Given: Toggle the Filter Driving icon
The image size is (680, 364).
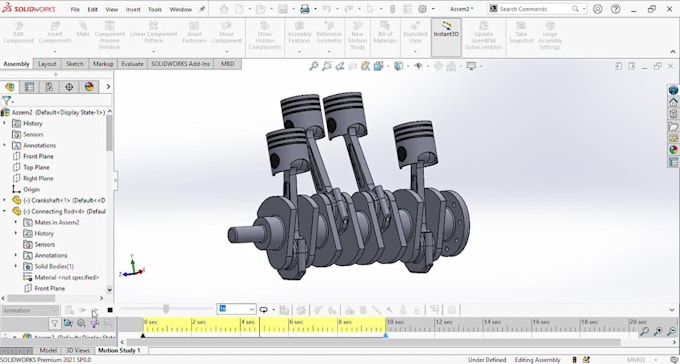Looking at the screenshot, I should 81,323.
